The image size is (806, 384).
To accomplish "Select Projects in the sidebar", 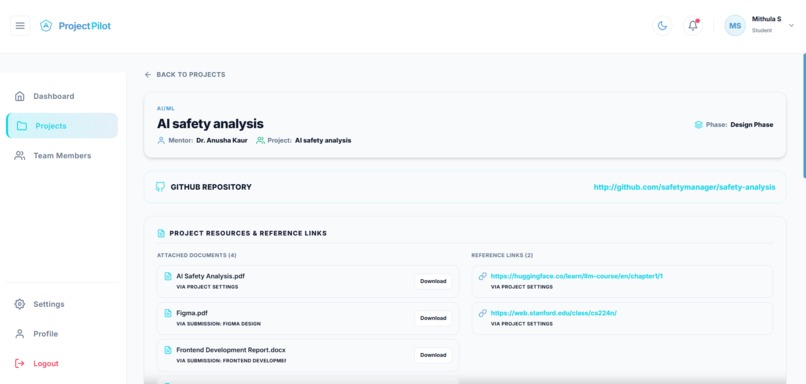I will point(62,126).
